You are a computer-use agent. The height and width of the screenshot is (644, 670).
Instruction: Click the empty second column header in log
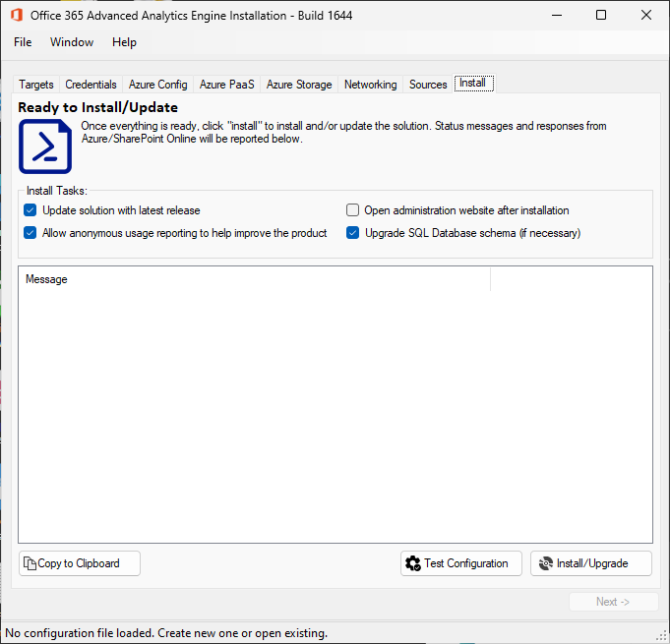572,279
